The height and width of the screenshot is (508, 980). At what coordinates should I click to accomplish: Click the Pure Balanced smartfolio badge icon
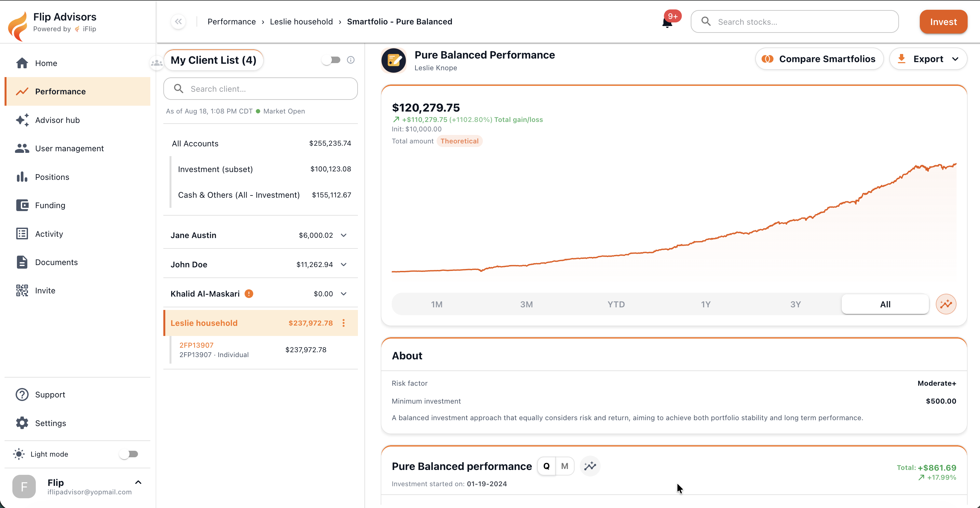tap(394, 60)
